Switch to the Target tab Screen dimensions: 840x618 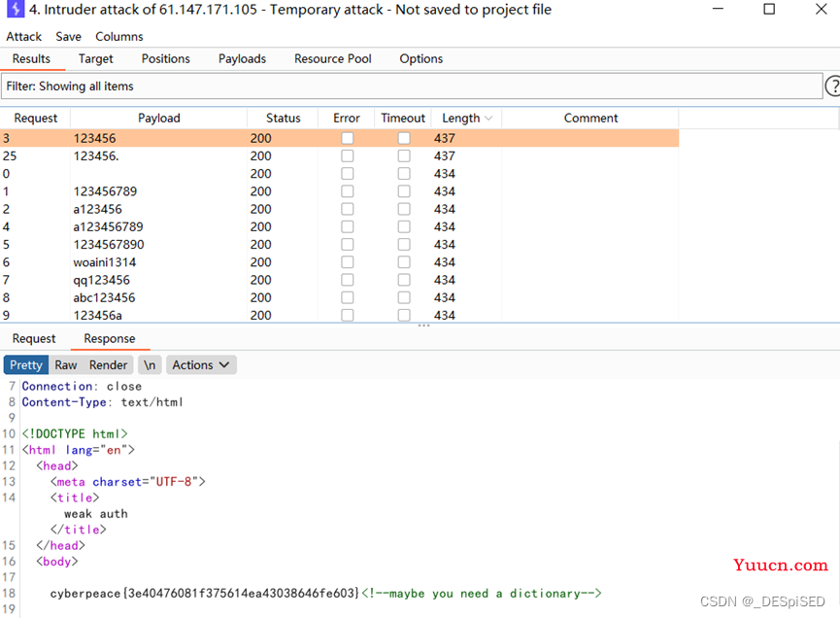coord(96,59)
